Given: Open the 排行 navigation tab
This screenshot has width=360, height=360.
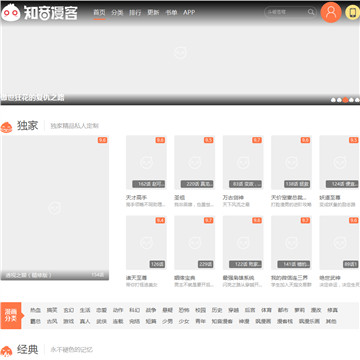Looking at the screenshot, I should coord(135,13).
